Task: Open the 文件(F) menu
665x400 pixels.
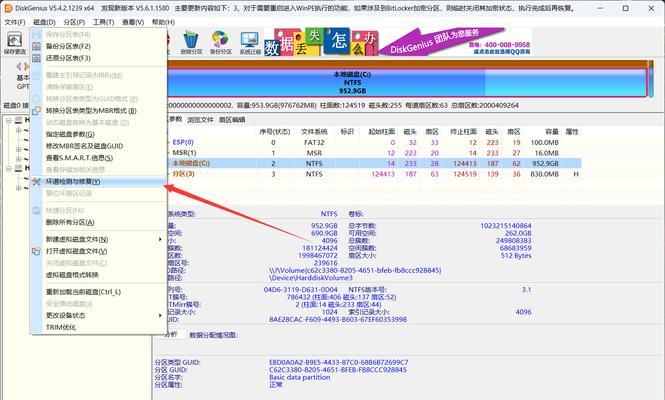Action: tap(15, 22)
